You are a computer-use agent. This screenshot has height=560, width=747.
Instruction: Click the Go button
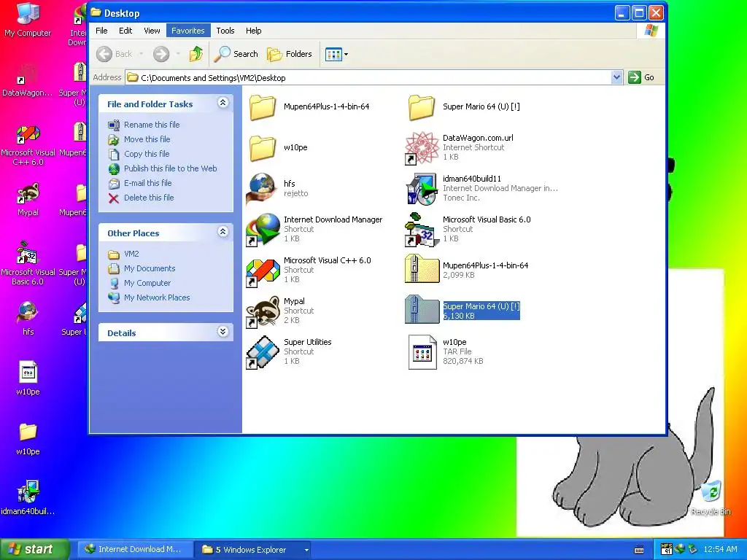pyautogui.click(x=642, y=77)
